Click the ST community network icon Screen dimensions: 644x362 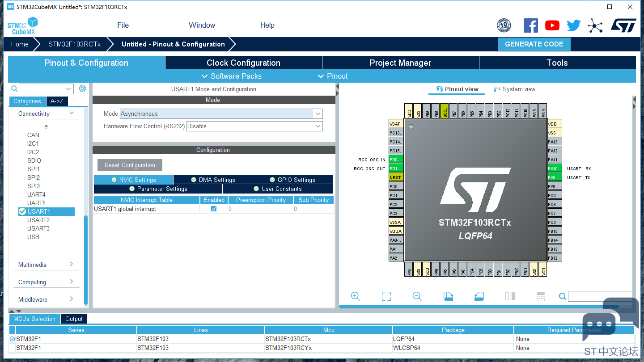pyautogui.click(x=595, y=25)
